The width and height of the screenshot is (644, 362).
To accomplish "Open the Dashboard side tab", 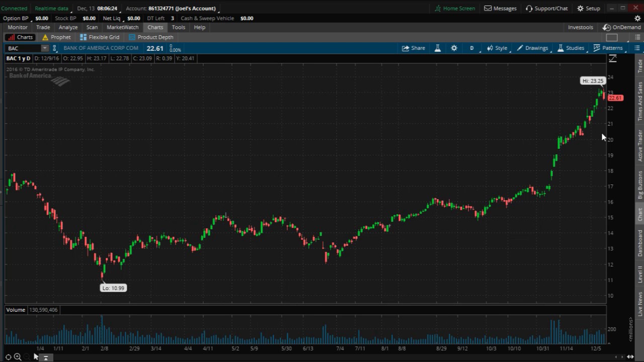I will pyautogui.click(x=640, y=243).
